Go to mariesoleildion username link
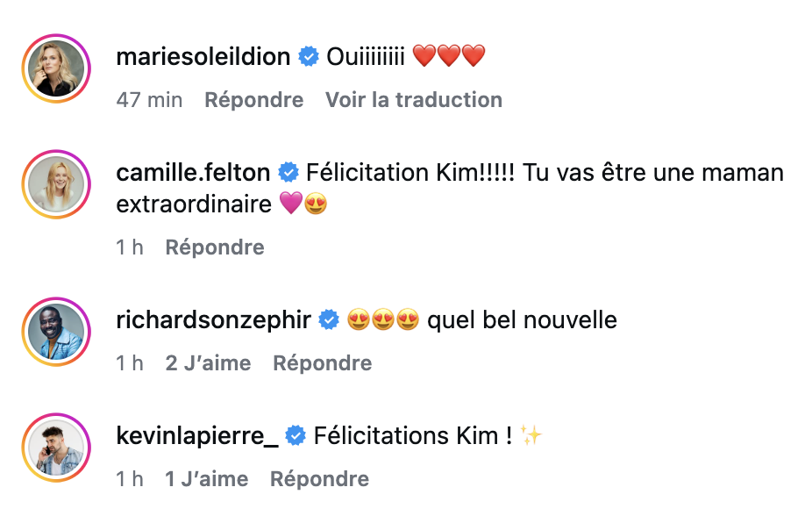812x516 pixels. (203, 57)
